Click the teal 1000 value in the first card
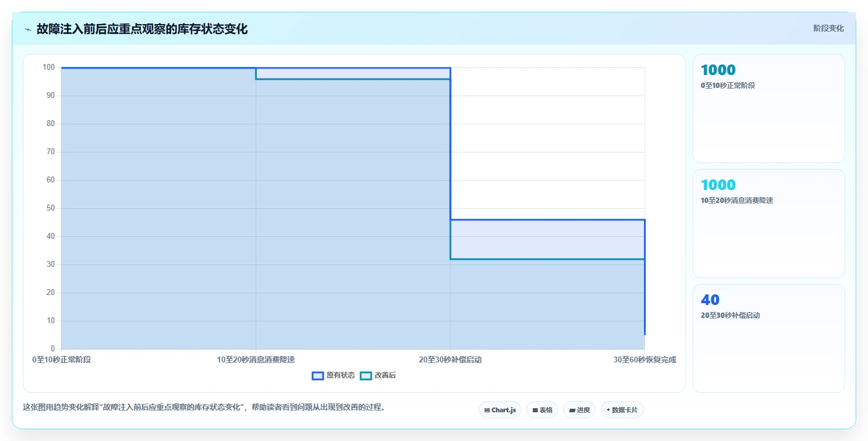This screenshot has height=441, width=868. coord(718,70)
